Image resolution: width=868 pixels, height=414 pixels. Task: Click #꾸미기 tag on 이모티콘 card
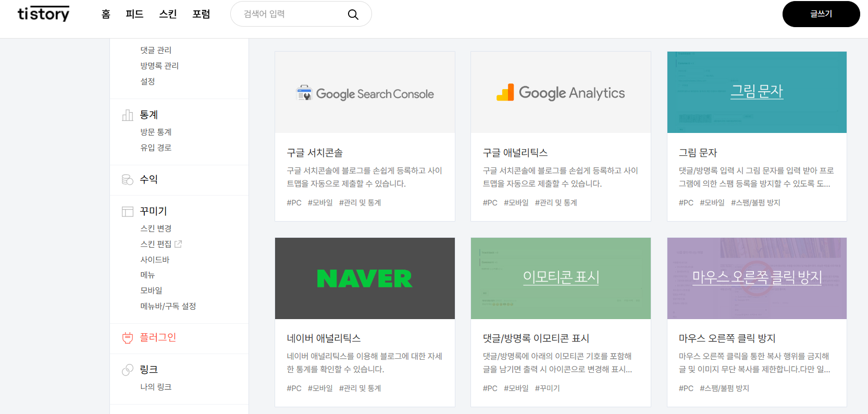[548, 388]
